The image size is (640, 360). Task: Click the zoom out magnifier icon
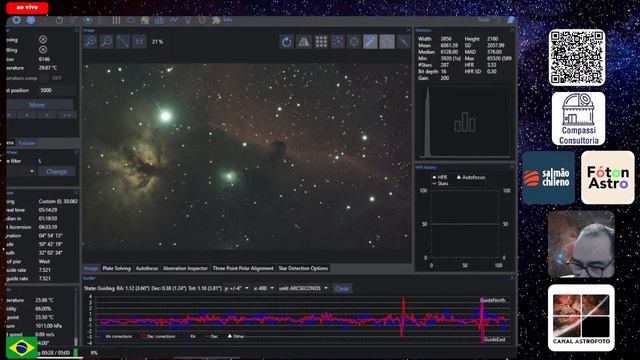click(107, 42)
